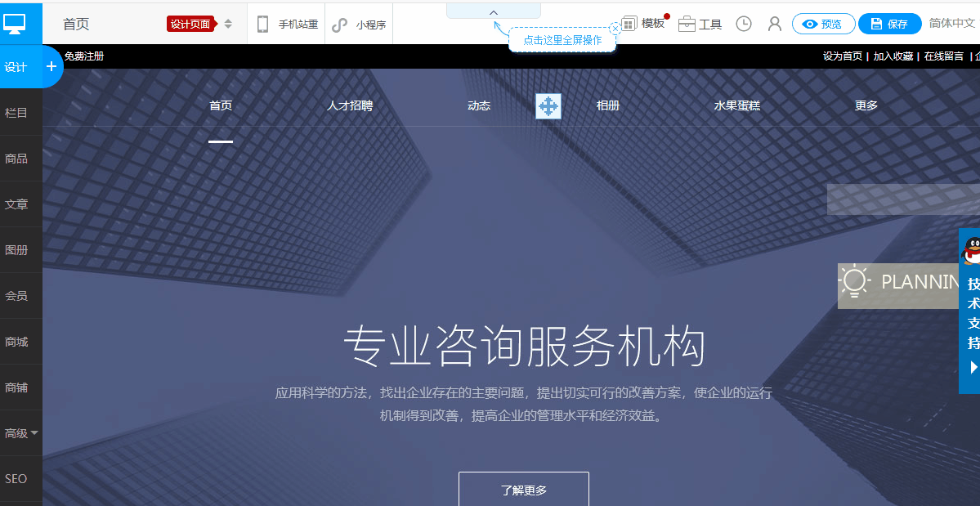The width and height of the screenshot is (980, 506).
Task: Open the mobile site phone icon
Action: tap(262, 24)
